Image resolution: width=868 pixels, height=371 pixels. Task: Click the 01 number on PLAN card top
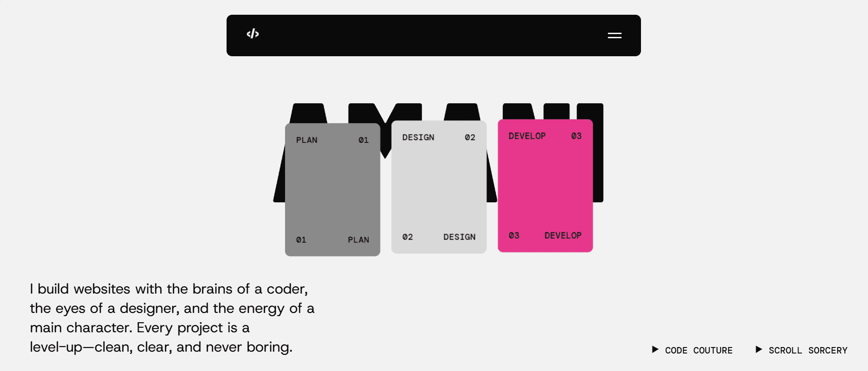pos(363,140)
